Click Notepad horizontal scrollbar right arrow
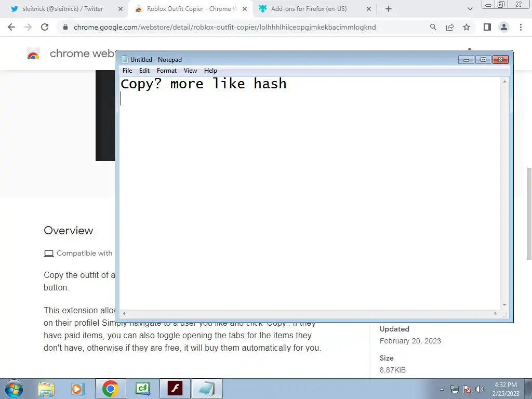This screenshot has width=532, height=399. pos(495,313)
